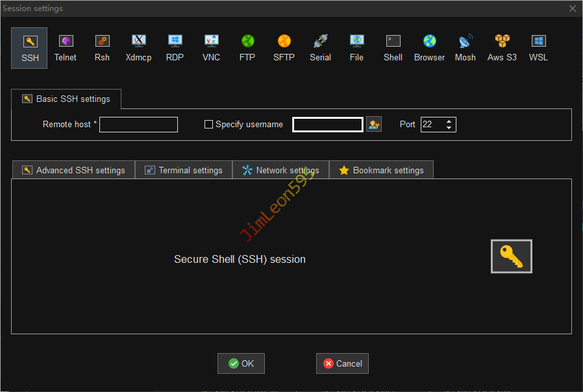Open the Serial session type

(x=320, y=48)
